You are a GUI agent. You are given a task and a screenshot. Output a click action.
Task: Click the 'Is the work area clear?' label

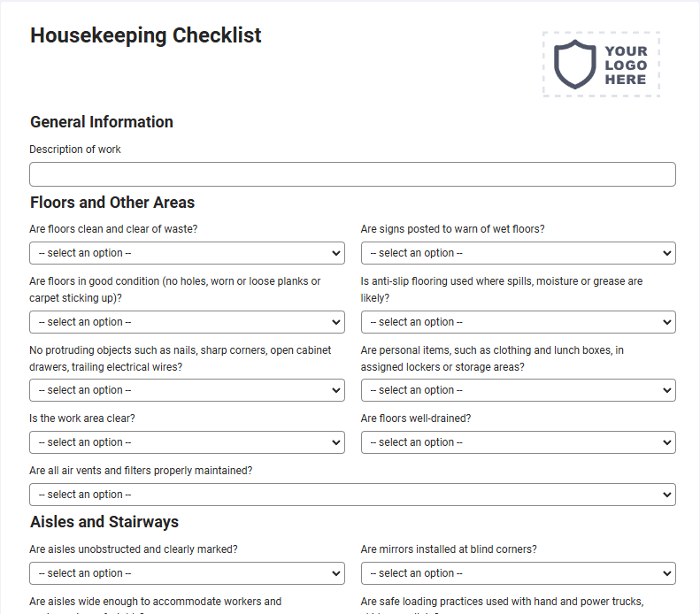[x=82, y=418]
